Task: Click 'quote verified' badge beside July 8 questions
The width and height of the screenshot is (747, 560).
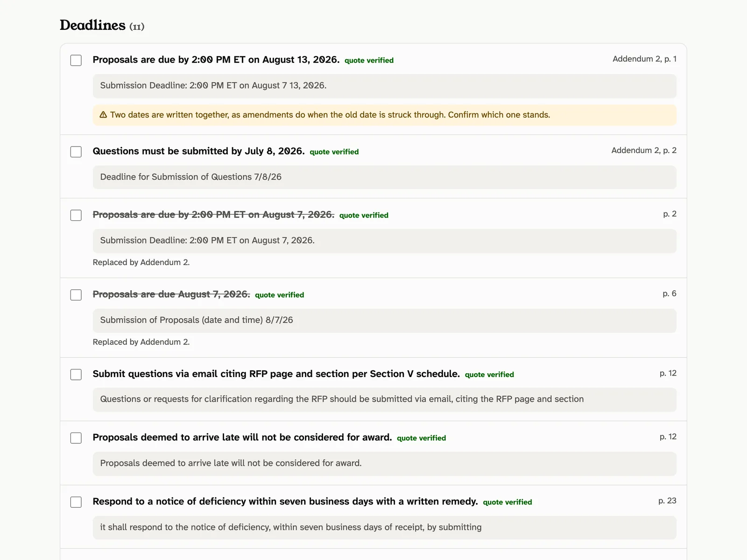Action: coord(334,152)
